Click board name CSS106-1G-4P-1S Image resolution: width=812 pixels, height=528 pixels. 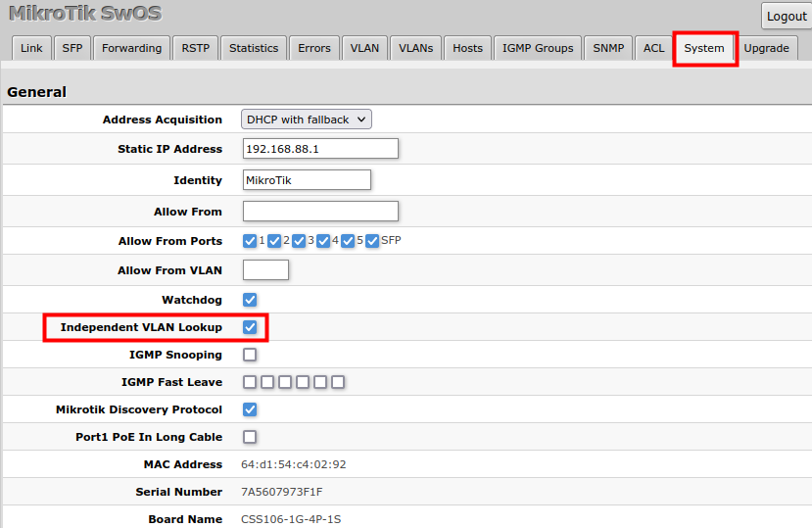tap(291, 519)
